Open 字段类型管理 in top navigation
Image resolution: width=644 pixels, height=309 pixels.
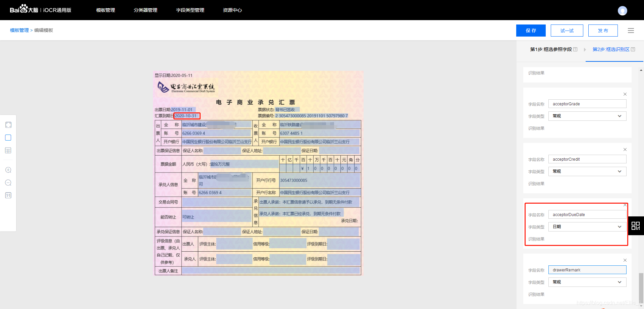(190, 10)
